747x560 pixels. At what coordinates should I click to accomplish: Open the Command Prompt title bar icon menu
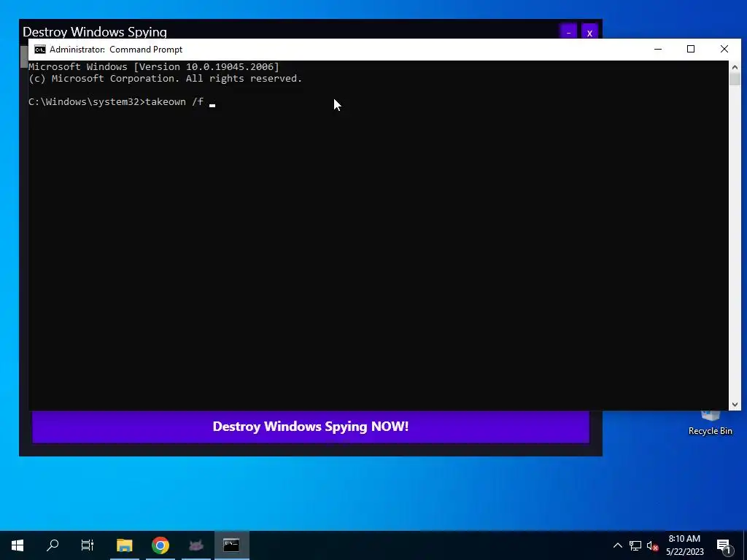tap(40, 50)
